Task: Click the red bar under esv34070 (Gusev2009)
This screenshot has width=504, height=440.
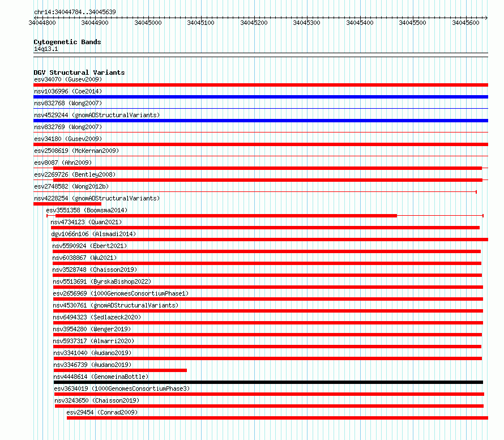Action: [x=260, y=85]
